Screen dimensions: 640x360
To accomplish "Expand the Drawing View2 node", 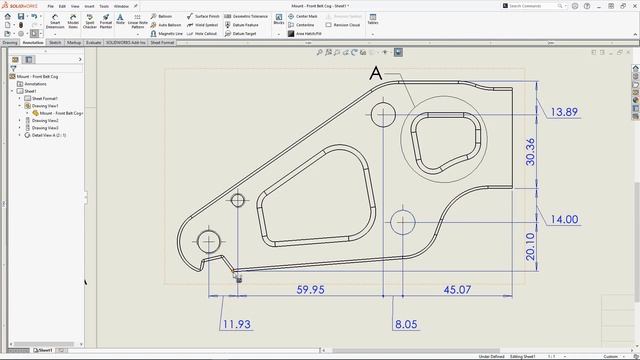I will 20,120.
